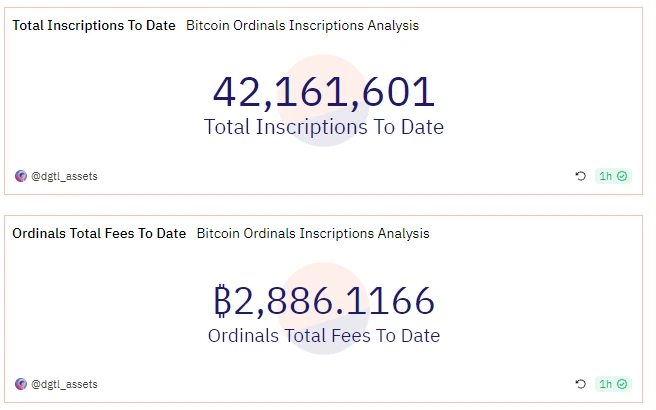Open Bitcoin Ordinals Inscriptions Analysis link in top panel
This screenshot has height=410, width=656.
(302, 25)
